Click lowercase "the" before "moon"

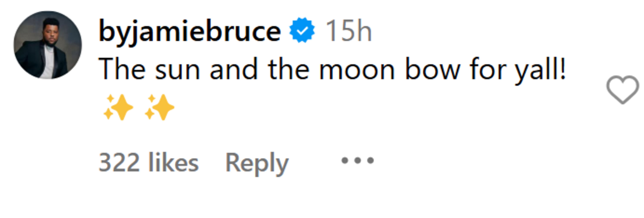pyautogui.click(x=288, y=69)
